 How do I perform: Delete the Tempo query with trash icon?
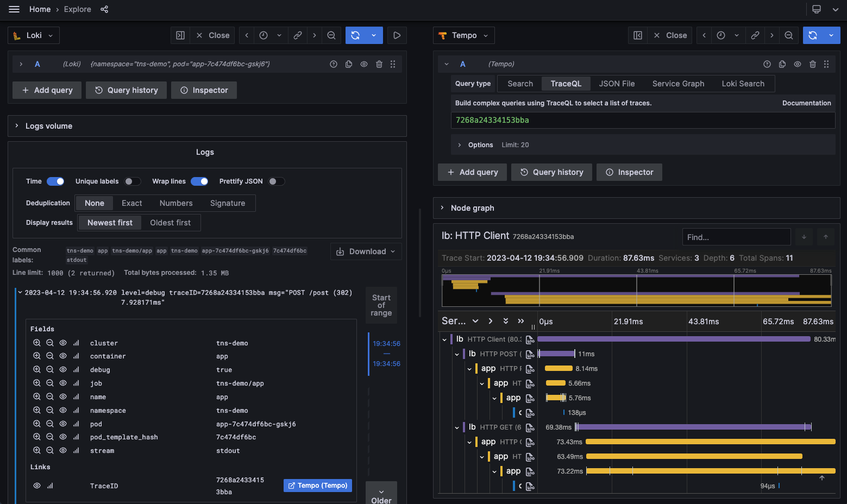pos(813,64)
